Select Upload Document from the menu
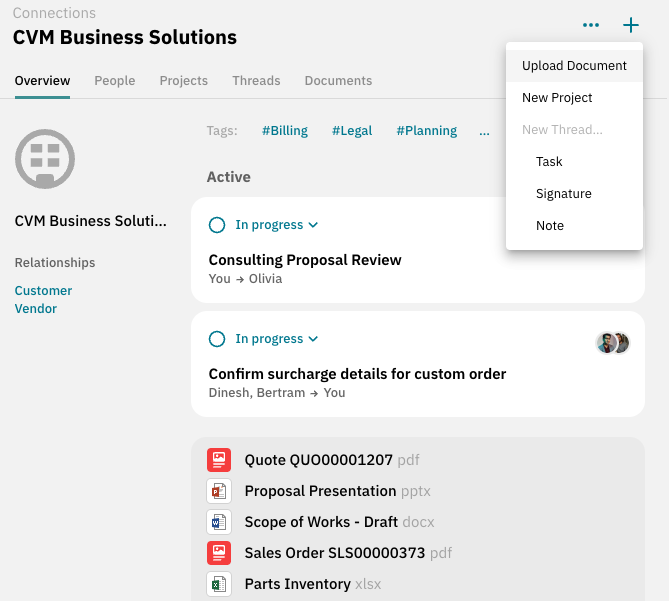This screenshot has height=601, width=669. pyautogui.click(x=574, y=66)
